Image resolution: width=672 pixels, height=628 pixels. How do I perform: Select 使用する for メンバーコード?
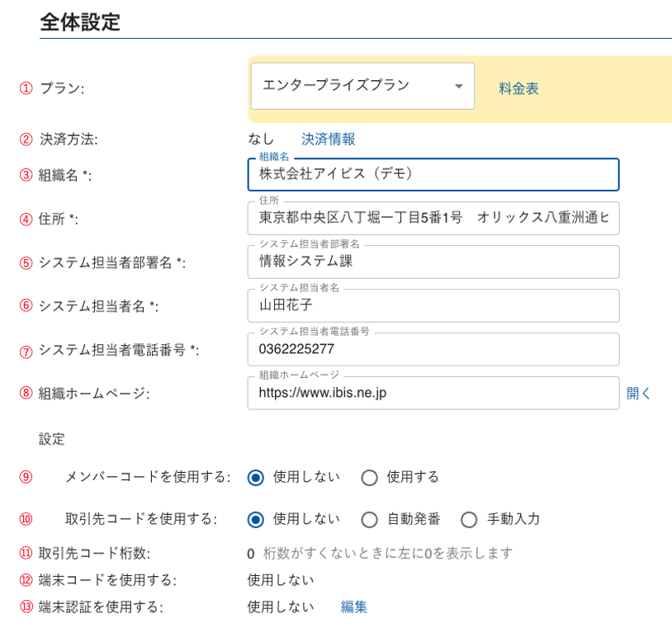point(369,477)
